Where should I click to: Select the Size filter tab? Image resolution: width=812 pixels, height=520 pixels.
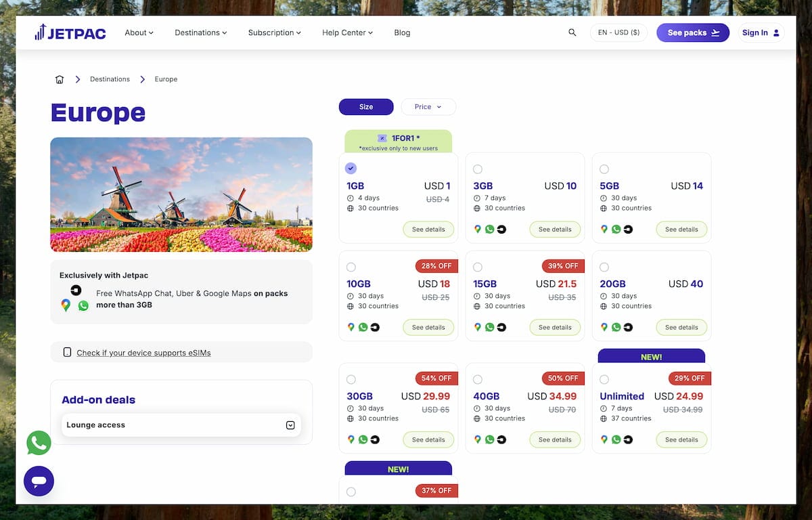(366, 107)
